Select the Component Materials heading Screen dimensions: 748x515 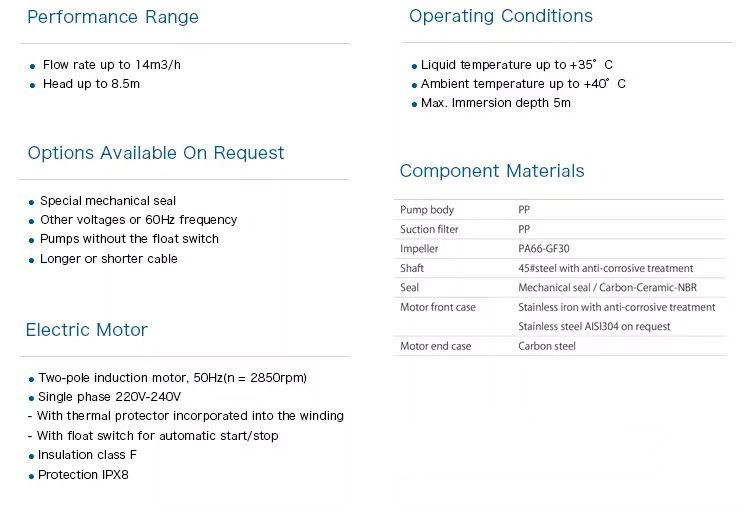492,171
